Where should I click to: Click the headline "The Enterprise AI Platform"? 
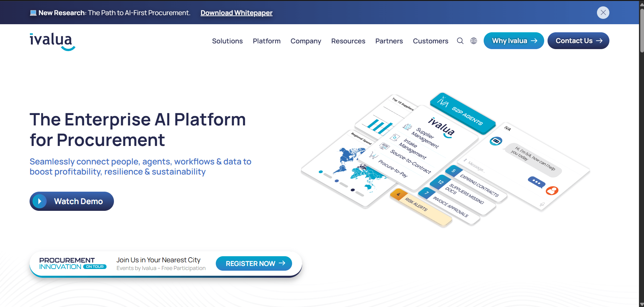[138, 119]
